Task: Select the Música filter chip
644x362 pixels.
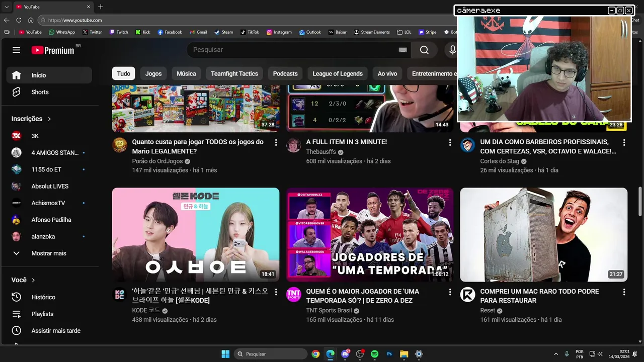Action: click(x=186, y=73)
